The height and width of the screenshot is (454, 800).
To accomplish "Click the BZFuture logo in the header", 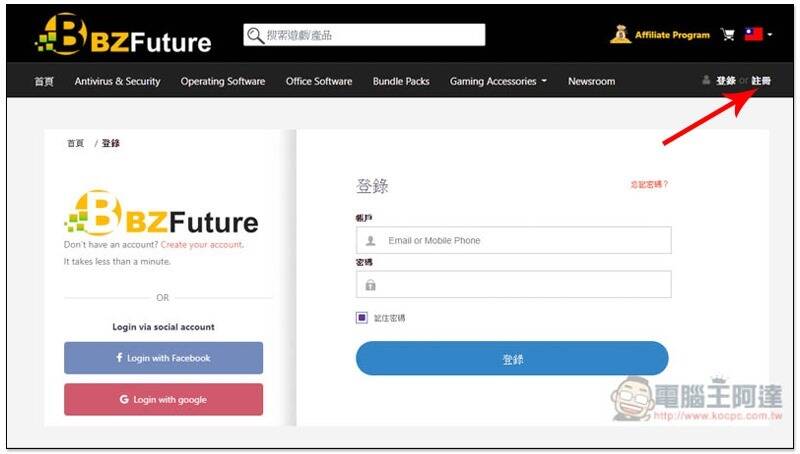I will tap(123, 34).
